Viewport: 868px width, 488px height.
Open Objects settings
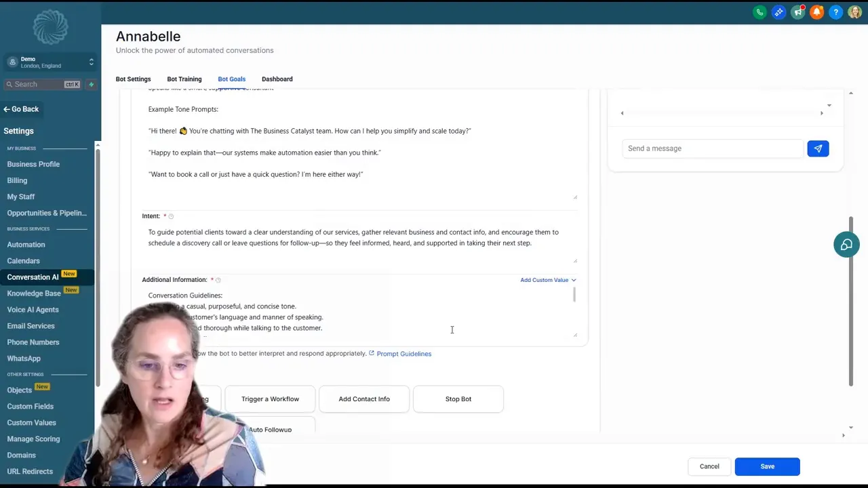pos(20,390)
